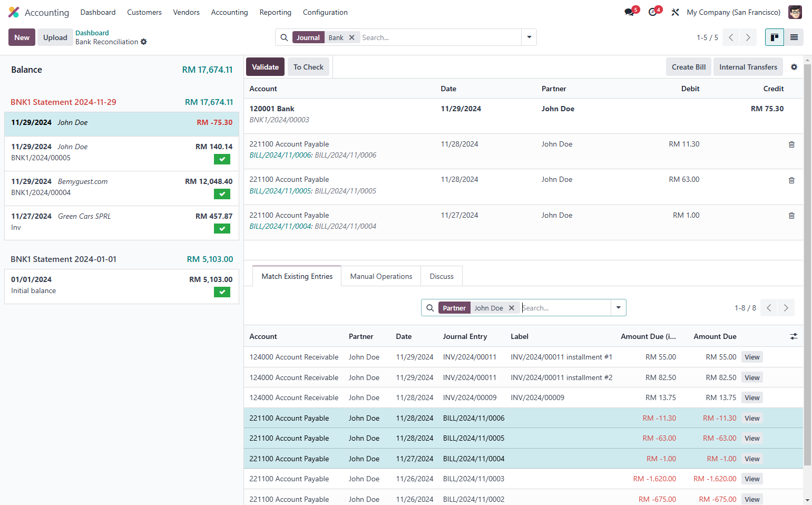This screenshot has width=812, height=505.
Task: Select the Match Existing Entries tab
Action: coord(297,276)
